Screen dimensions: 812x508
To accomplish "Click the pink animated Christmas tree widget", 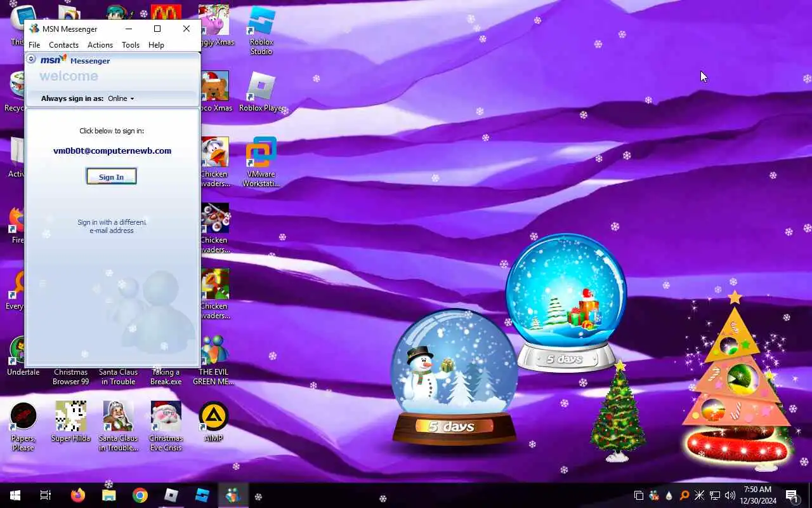I will (x=736, y=381).
